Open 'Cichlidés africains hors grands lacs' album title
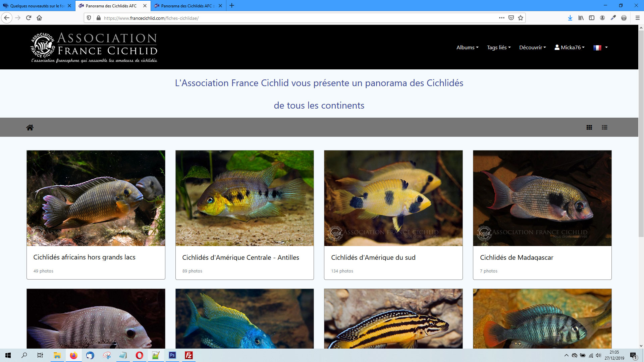 (84, 257)
